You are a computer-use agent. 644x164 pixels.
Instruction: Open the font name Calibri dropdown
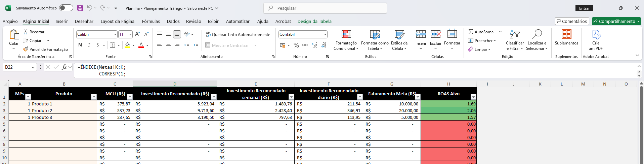pyautogui.click(x=115, y=34)
